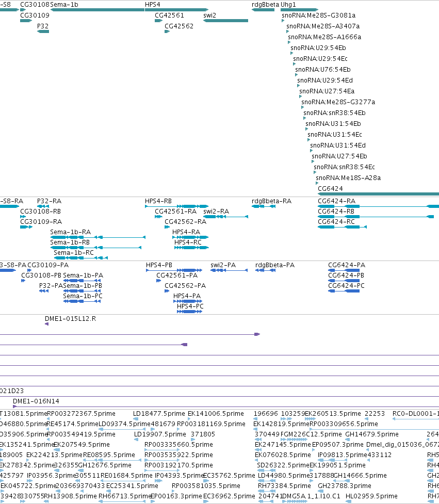The width and height of the screenshot is (439, 504).
Task: Click the CG6424-RA transcript label
Action: pos(336,201)
